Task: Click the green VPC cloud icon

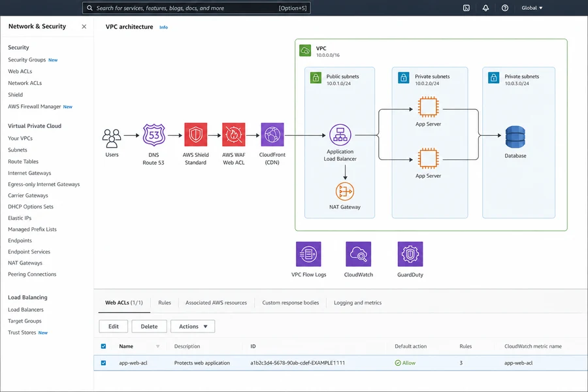Action: tap(305, 50)
